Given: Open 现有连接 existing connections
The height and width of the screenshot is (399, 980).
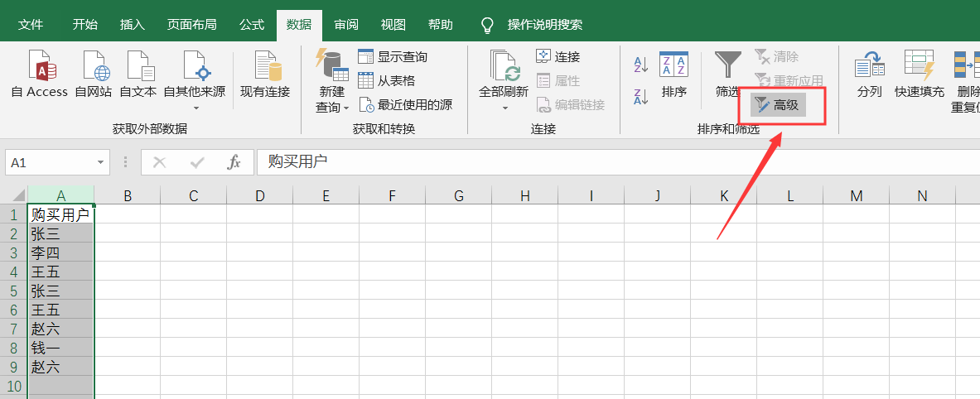Looking at the screenshot, I should click(x=265, y=66).
